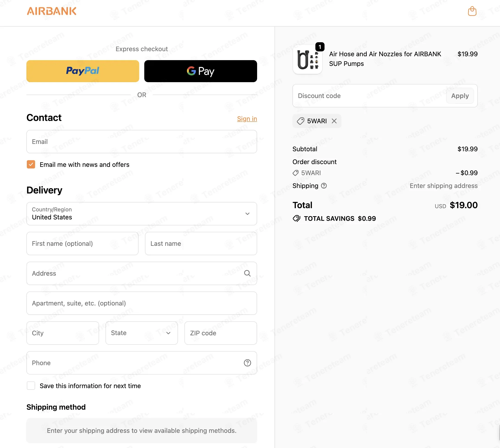Click the Sign in link

tap(247, 119)
